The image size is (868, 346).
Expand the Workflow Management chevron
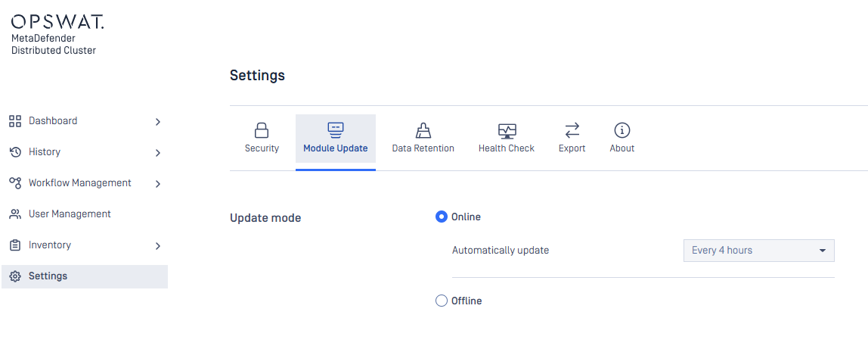tap(158, 183)
